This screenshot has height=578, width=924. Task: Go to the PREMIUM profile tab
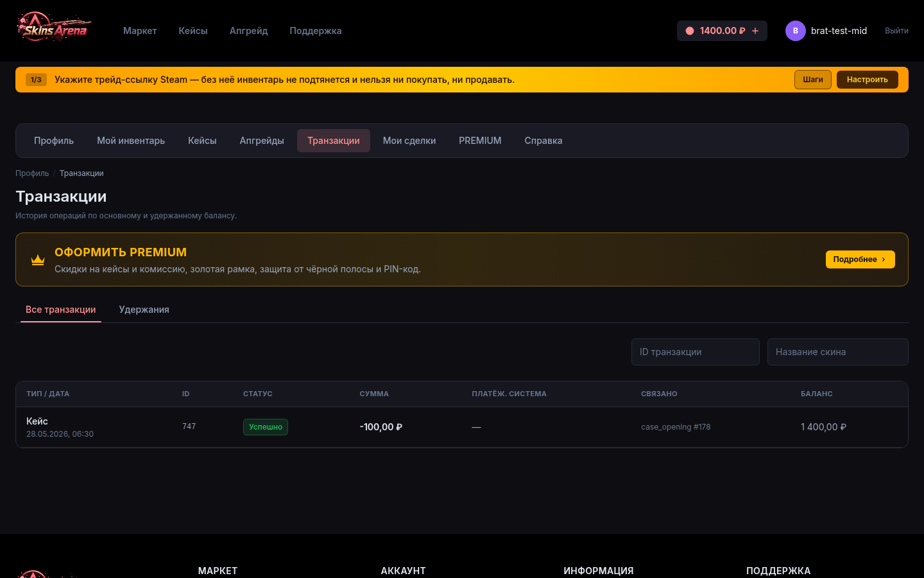480,141
